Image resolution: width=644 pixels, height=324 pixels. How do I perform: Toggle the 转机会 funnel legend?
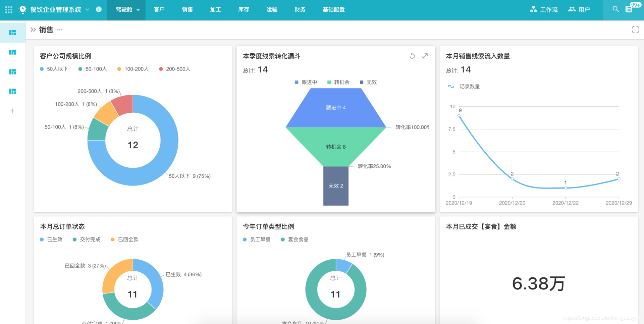(x=338, y=82)
